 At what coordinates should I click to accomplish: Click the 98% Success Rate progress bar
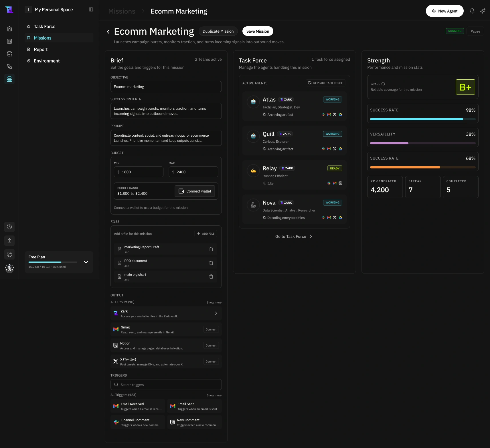423,119
